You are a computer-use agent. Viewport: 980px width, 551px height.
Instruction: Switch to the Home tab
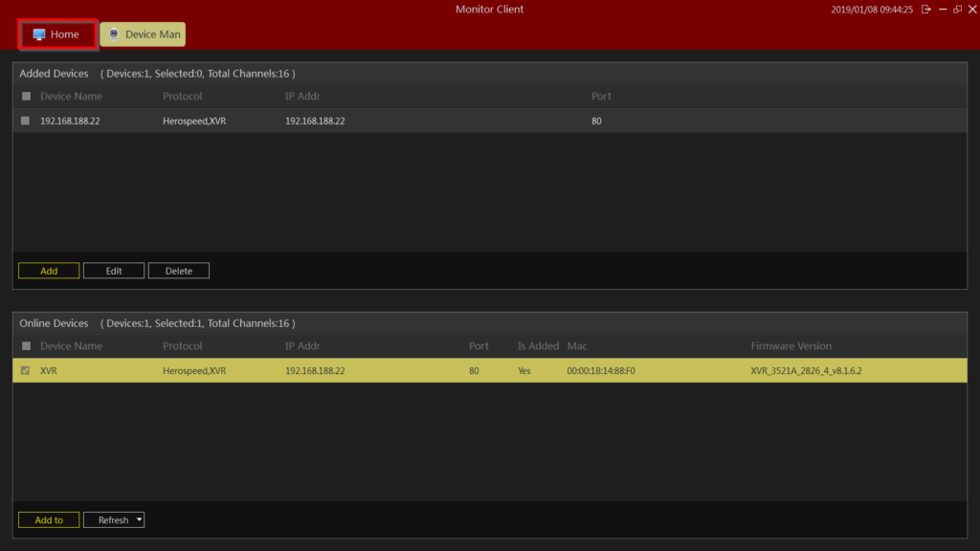pyautogui.click(x=57, y=34)
